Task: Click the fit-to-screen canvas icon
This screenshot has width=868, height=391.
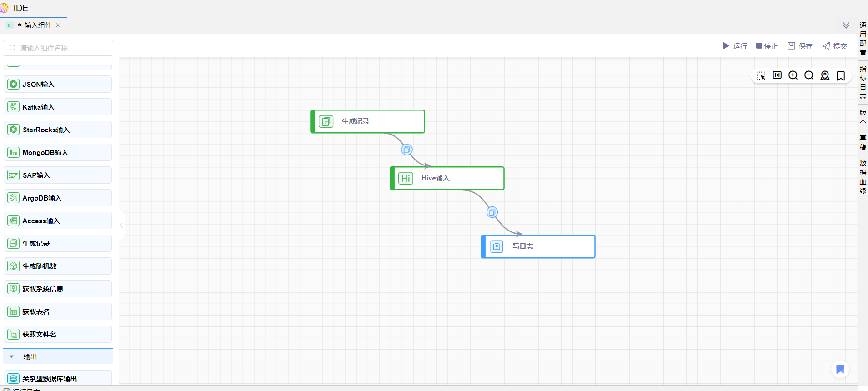Action: (x=777, y=75)
